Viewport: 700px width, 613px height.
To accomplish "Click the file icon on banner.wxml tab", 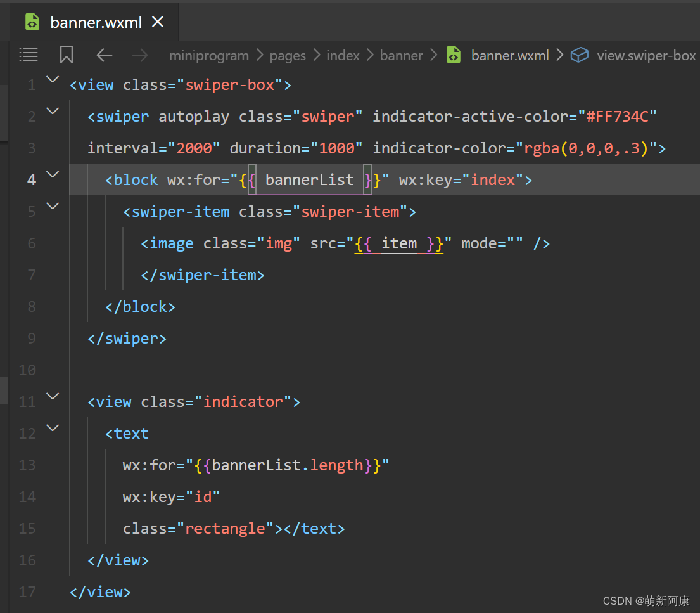I will 32,22.
